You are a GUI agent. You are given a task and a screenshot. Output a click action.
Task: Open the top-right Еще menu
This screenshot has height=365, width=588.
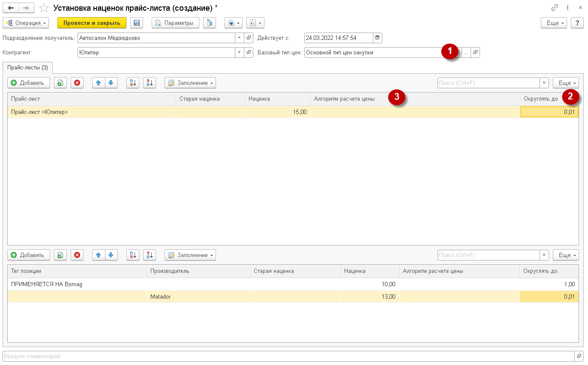[554, 23]
